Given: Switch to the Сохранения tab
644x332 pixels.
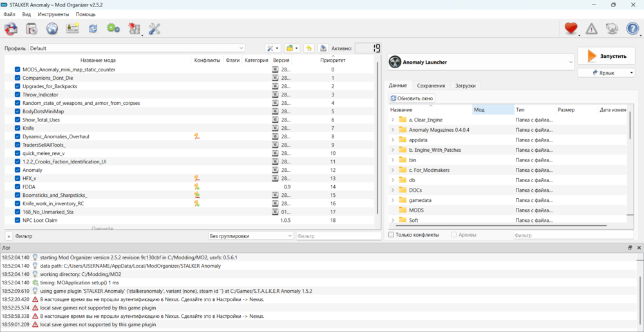Looking at the screenshot, I should click(x=431, y=86).
